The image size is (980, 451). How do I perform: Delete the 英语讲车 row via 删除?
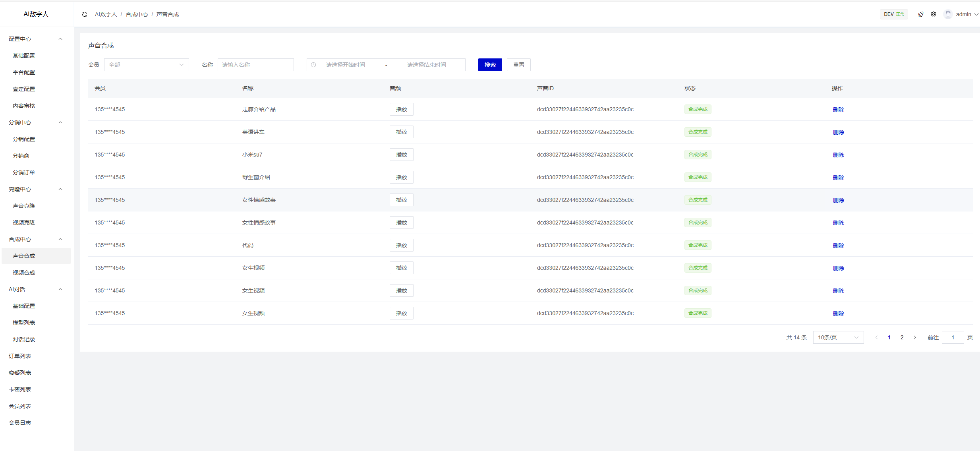click(x=838, y=132)
